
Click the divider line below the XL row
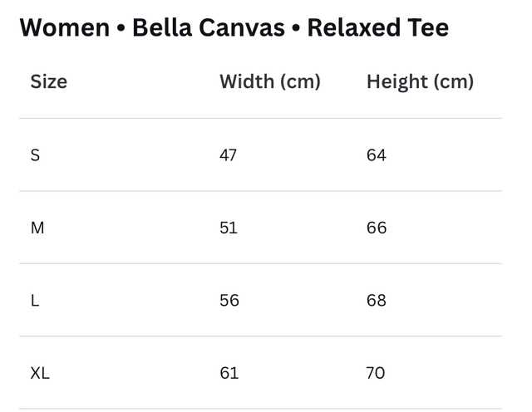pyautogui.click(x=260, y=409)
